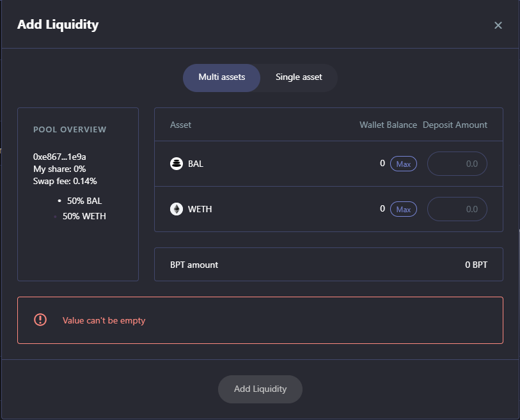This screenshot has width=520, height=420.
Task: Click the Swap fee 0.14% text
Action: coord(65,181)
